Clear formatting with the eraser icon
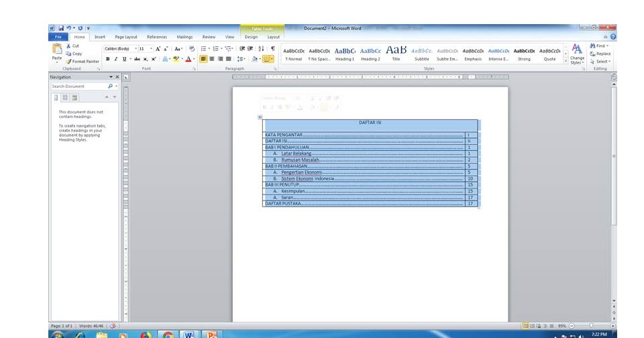 (x=192, y=49)
